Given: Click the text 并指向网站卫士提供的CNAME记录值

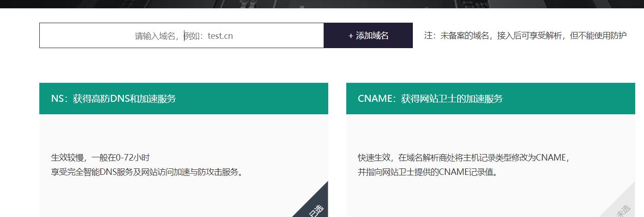Looking at the screenshot, I should 428,172.
